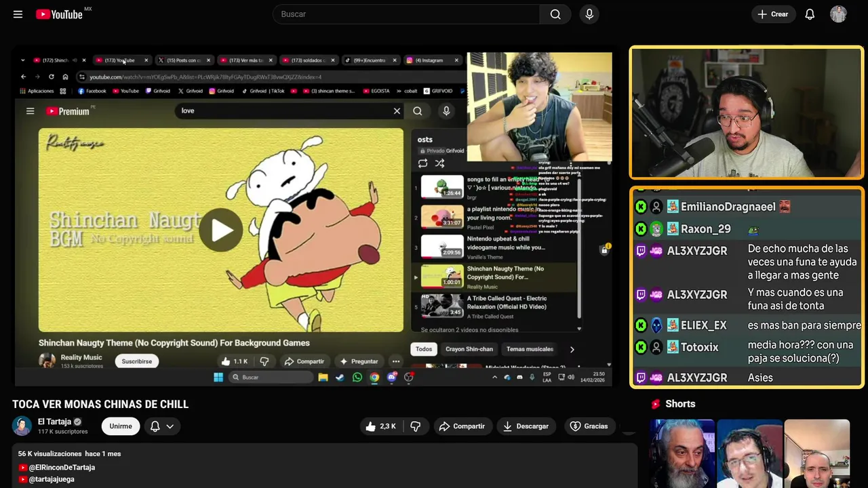Select the Temas musicales filter chip
The image size is (868, 488).
pos(530,349)
